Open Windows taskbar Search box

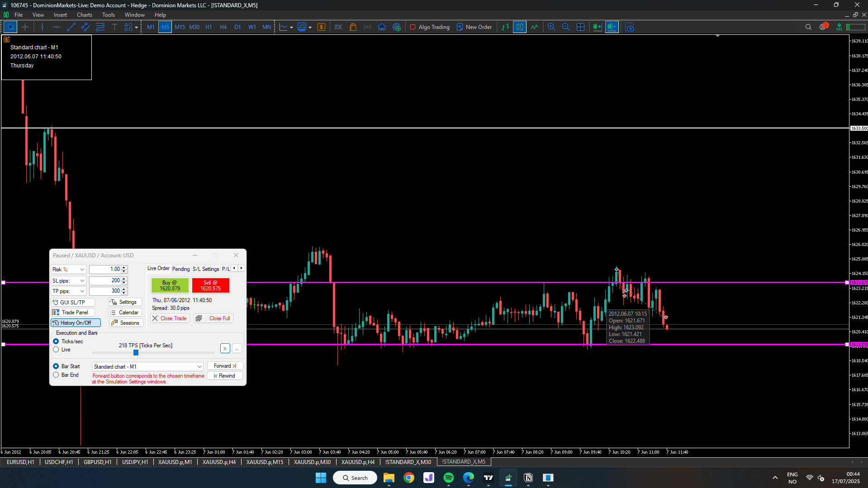pyautogui.click(x=355, y=478)
